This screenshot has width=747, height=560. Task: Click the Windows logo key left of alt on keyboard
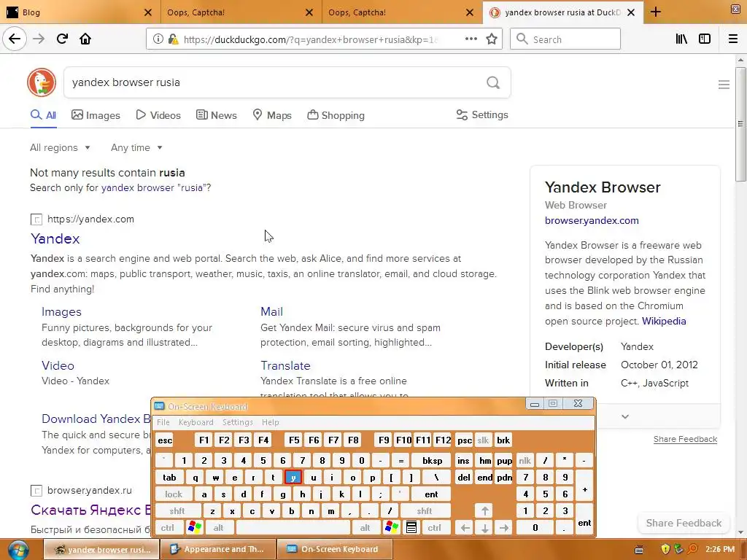pos(195,528)
